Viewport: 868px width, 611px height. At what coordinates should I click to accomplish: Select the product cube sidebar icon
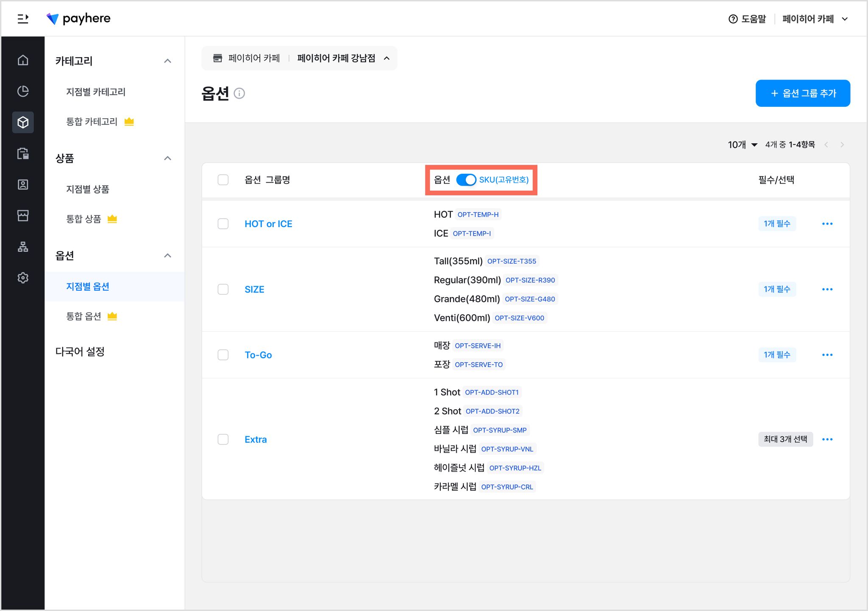pyautogui.click(x=23, y=122)
